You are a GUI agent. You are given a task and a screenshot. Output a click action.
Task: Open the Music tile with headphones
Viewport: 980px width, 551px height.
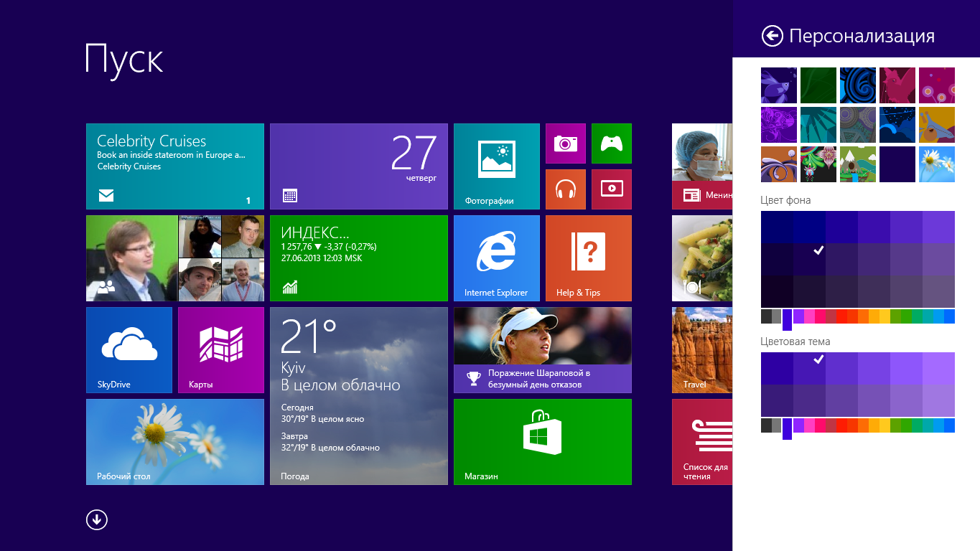point(566,189)
